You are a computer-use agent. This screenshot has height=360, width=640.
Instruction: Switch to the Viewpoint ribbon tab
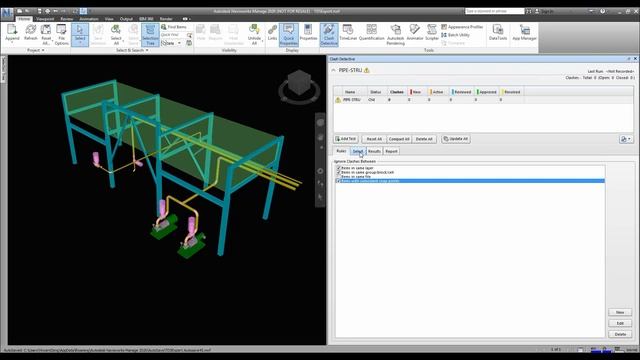pyautogui.click(x=45, y=19)
